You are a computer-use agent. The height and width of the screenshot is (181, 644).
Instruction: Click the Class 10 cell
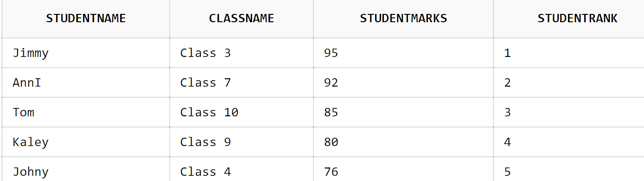242,112
